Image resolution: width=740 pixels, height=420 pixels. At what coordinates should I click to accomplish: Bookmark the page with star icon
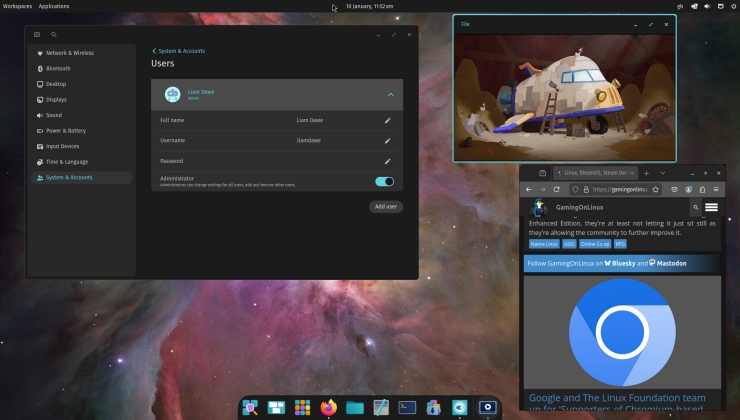[x=656, y=189]
